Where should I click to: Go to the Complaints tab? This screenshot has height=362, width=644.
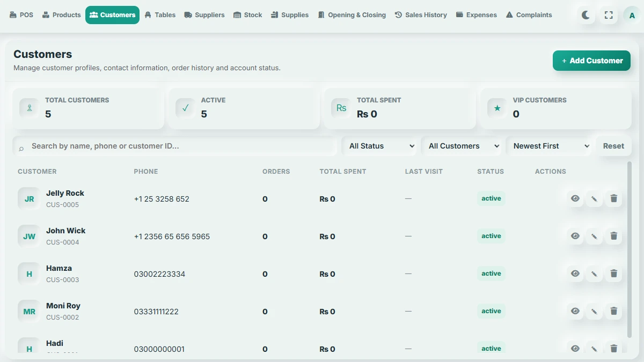[529, 15]
